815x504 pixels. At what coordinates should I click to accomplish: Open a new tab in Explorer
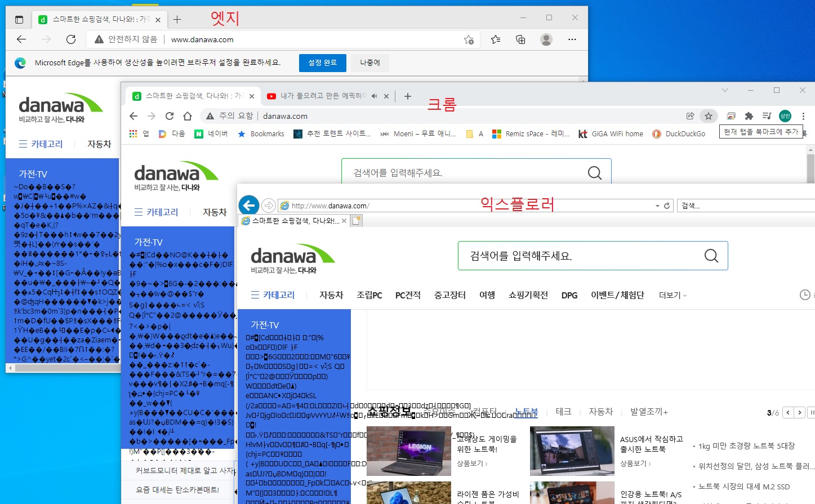click(x=356, y=221)
